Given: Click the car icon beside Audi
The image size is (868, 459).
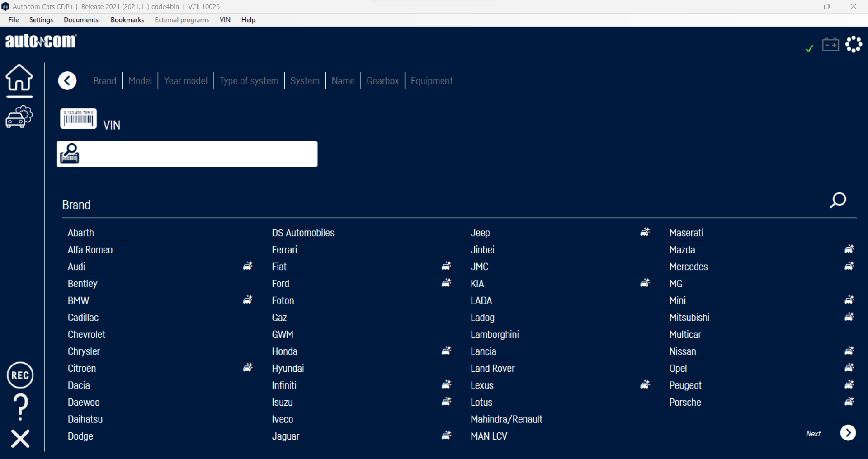Looking at the screenshot, I should coord(248,266).
